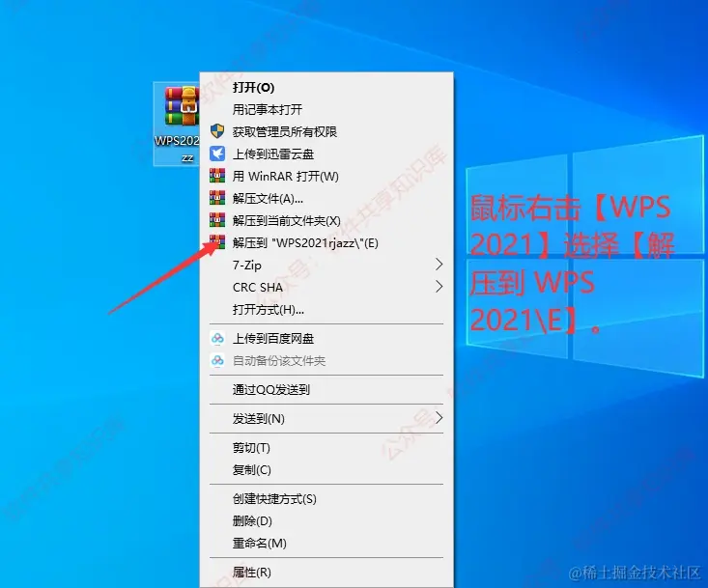Expand the CRC SHA submenu arrow
The height and width of the screenshot is (588, 708).
pyautogui.click(x=439, y=287)
